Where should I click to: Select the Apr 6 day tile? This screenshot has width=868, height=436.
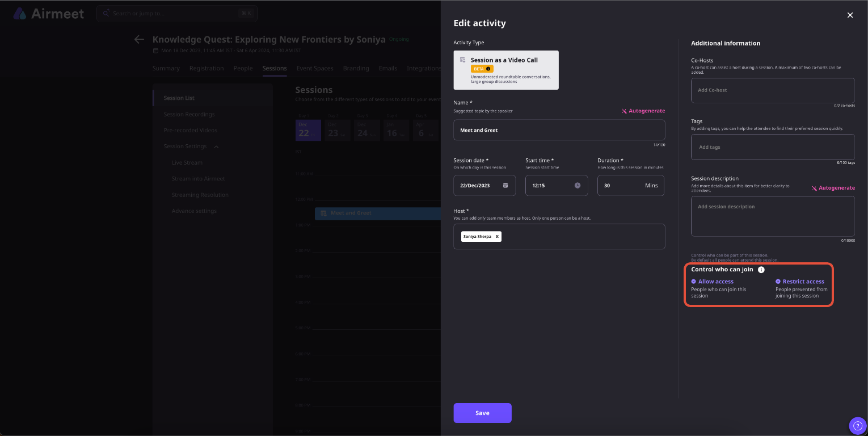coord(427,130)
